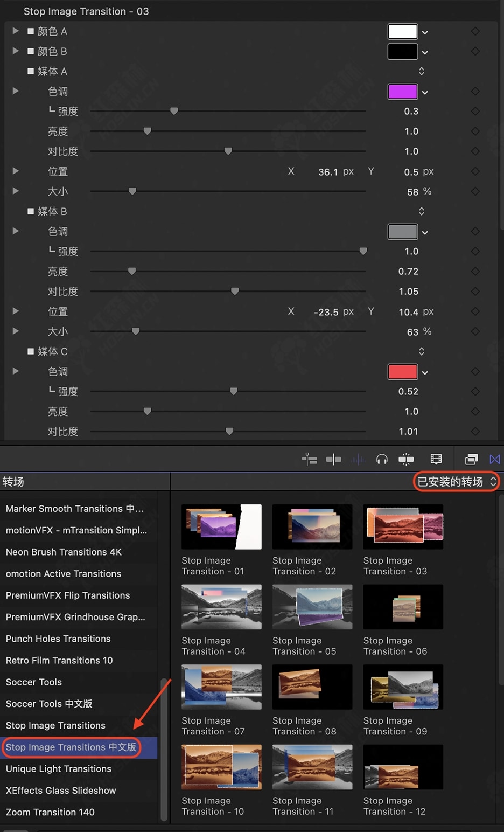Select Marker Smooth Transitions category

click(75, 509)
